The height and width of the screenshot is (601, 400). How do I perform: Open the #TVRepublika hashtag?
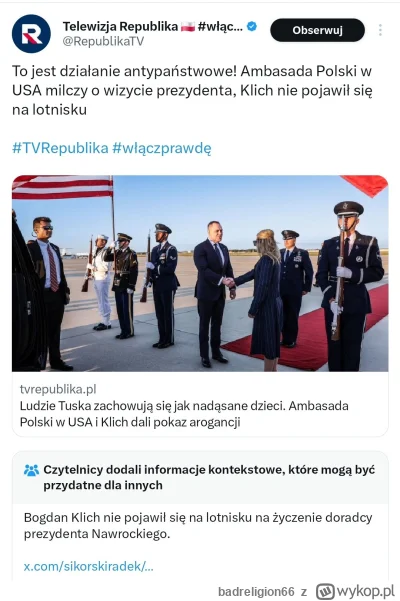tap(60, 148)
